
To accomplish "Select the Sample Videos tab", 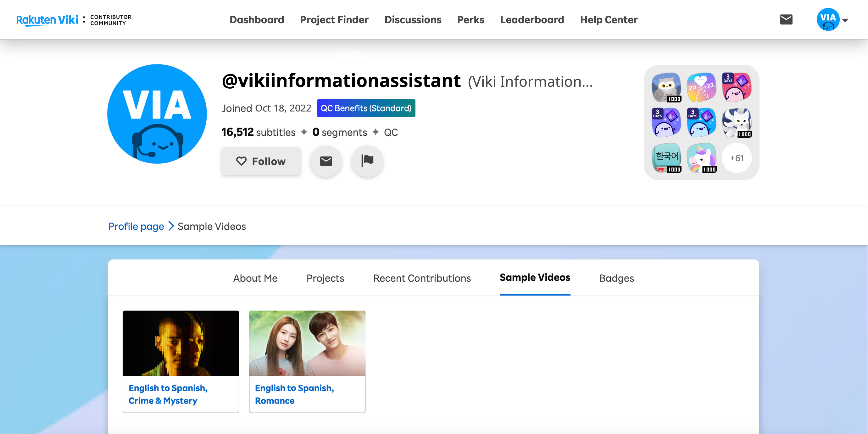I will pyautogui.click(x=535, y=277).
